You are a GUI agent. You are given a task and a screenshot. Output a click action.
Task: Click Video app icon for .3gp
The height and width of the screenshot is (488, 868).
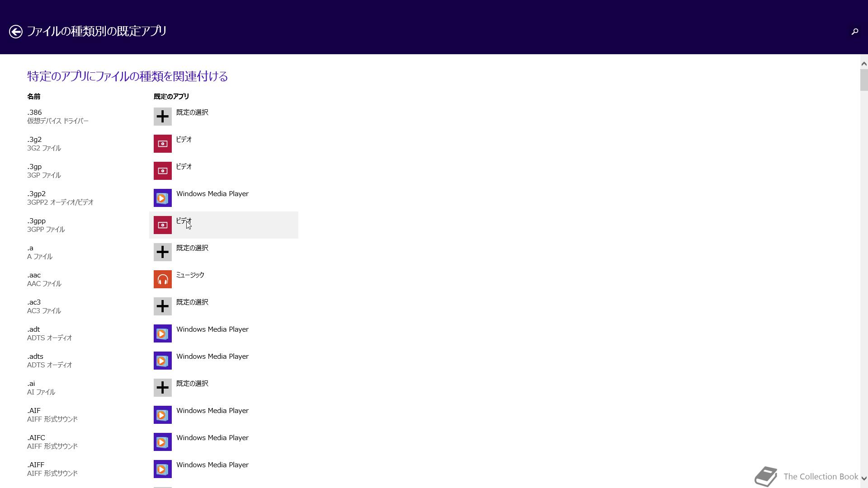tap(163, 171)
